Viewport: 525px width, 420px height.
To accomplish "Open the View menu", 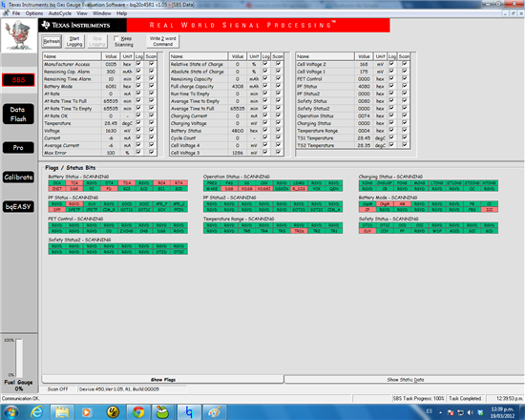I will 82,13.
